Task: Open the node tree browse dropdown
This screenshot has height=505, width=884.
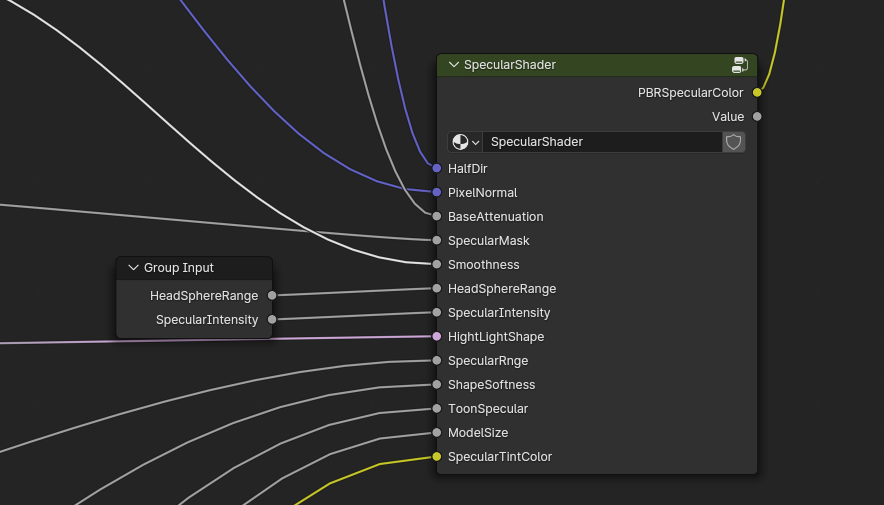Action: click(465, 142)
